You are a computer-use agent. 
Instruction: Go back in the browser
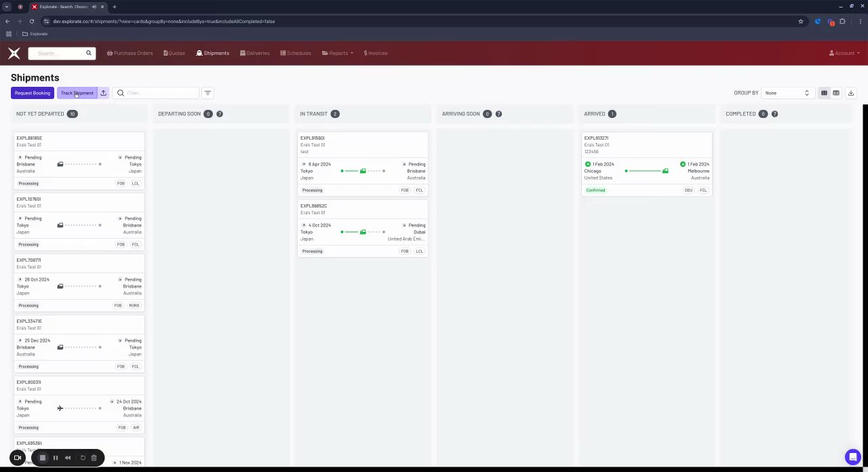click(x=7, y=21)
